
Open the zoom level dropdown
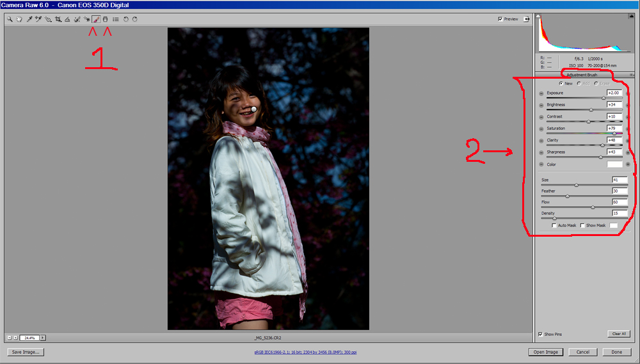pyautogui.click(x=43, y=337)
